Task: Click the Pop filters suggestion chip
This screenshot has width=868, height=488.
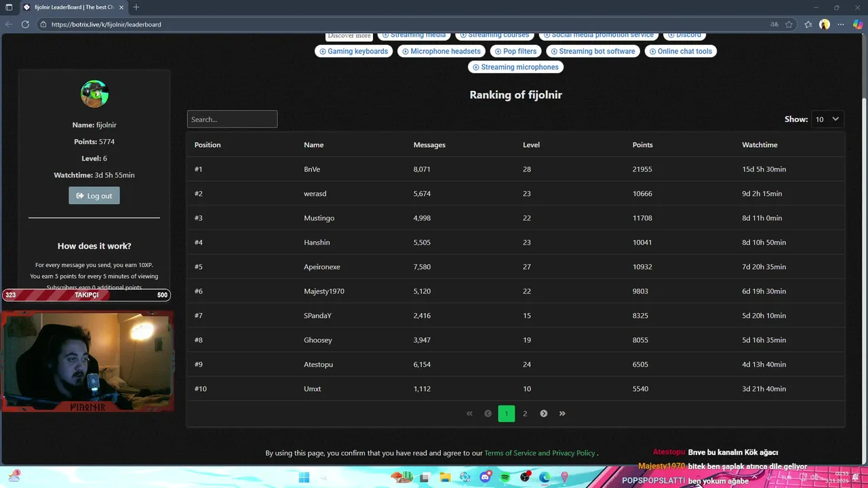Action: (515, 52)
